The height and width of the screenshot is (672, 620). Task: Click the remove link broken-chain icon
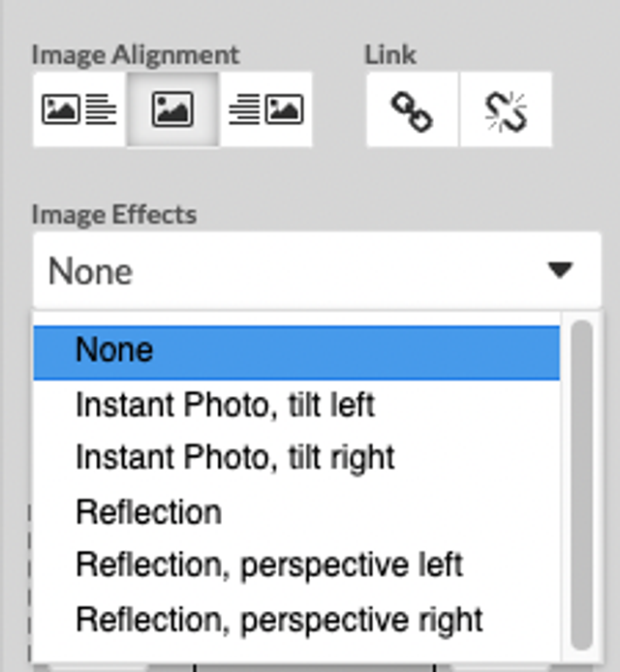(506, 109)
